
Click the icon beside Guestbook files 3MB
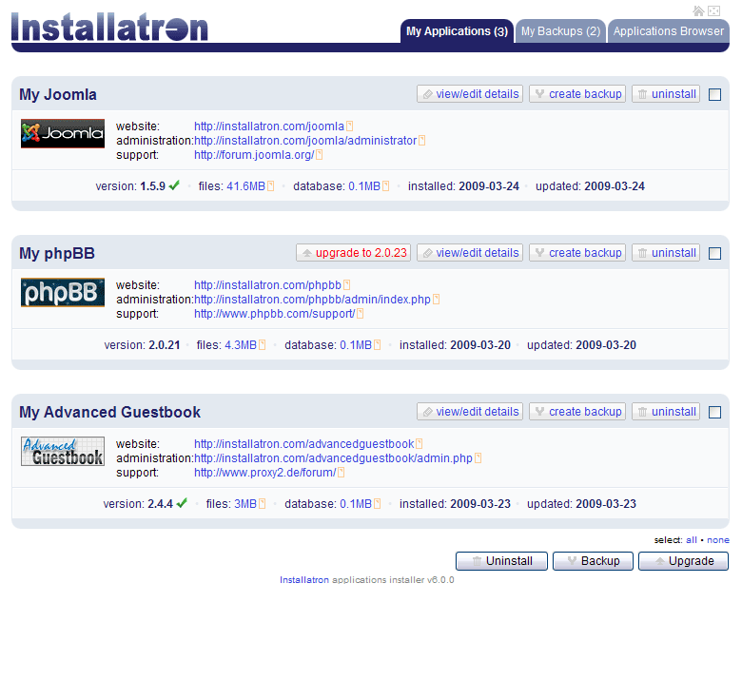(x=263, y=504)
